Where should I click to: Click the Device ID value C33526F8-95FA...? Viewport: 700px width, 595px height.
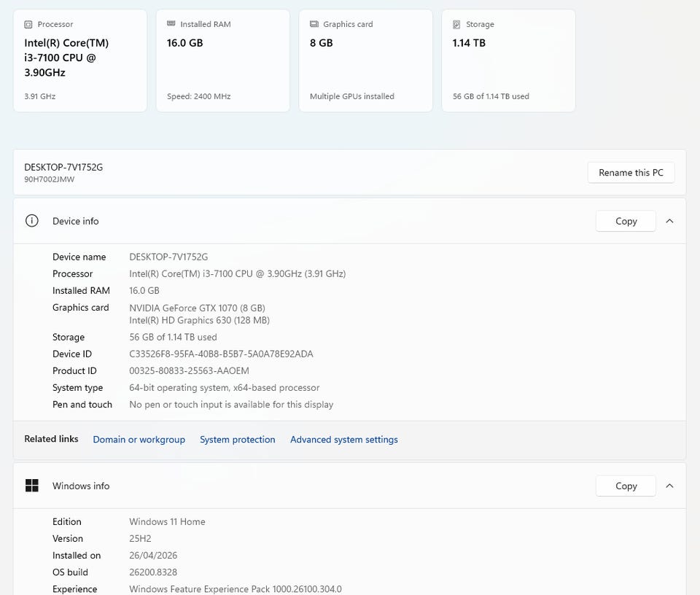221,354
